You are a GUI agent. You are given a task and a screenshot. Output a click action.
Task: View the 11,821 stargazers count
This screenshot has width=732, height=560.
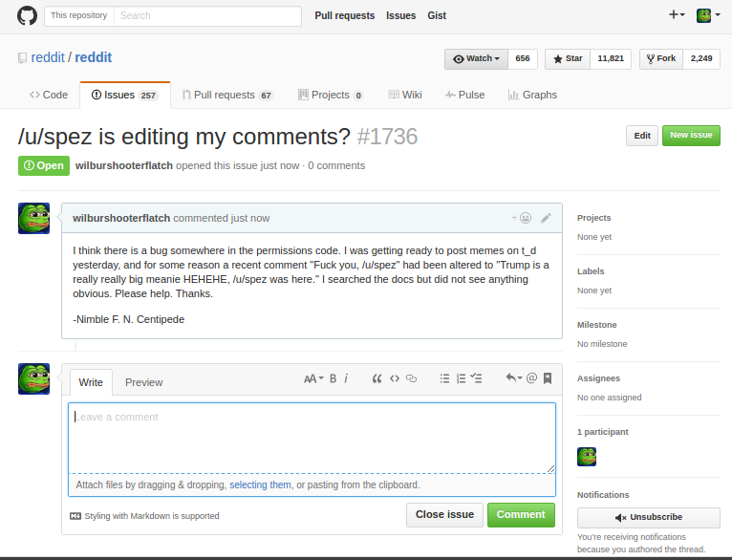[x=610, y=59]
